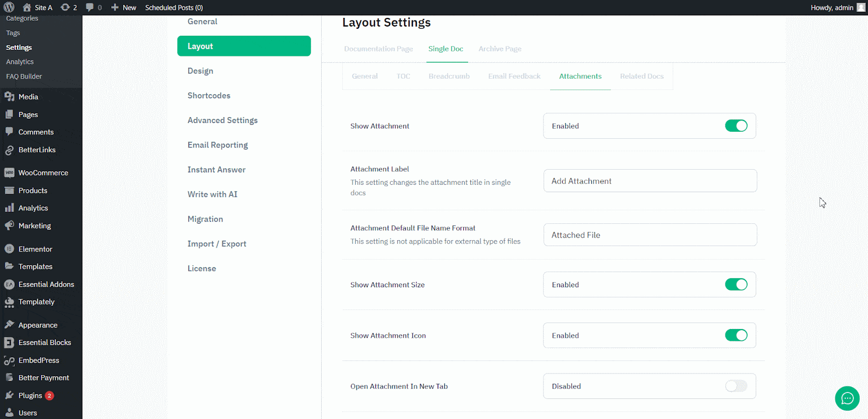Viewport: 868px width, 419px height.
Task: Open the Related Docs sub-tab
Action: point(641,76)
